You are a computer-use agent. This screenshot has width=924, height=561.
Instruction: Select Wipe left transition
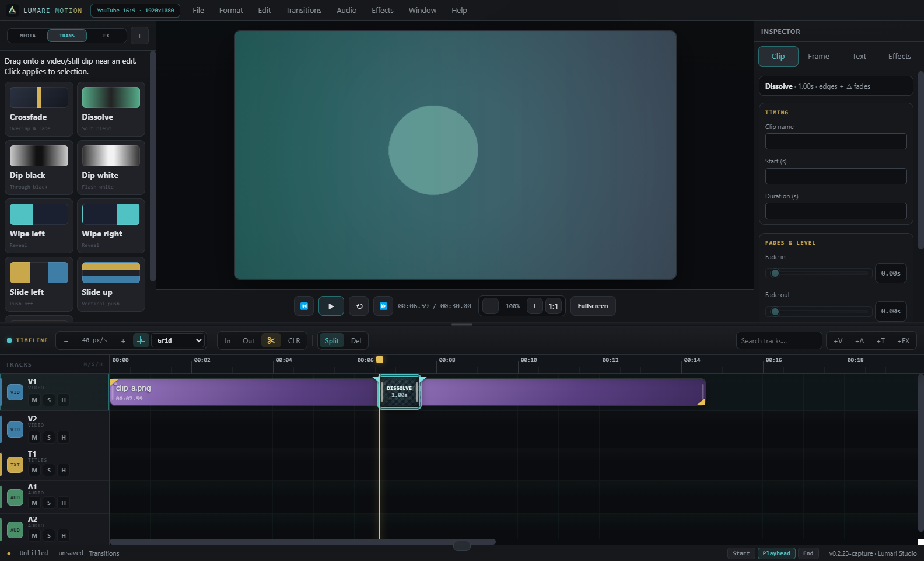pos(39,226)
